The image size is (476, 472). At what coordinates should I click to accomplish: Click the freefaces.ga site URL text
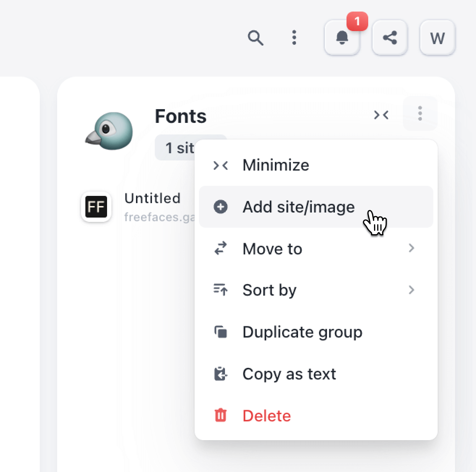click(x=160, y=217)
